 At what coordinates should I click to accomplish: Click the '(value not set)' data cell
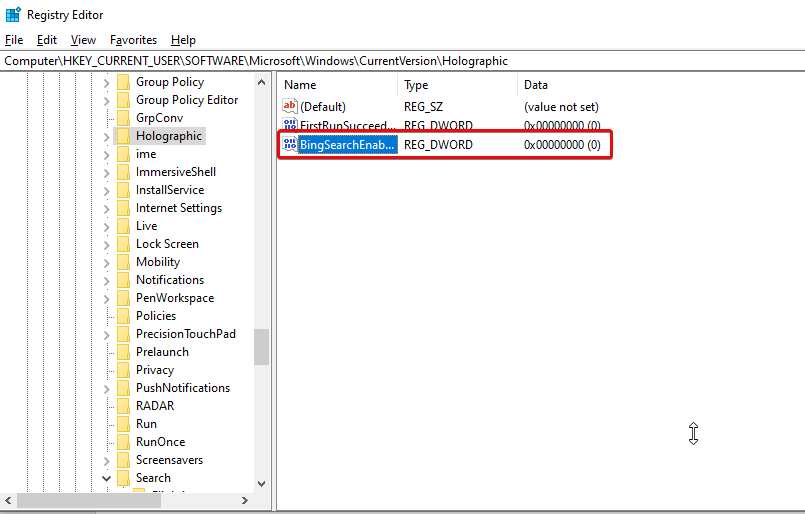pyautogui.click(x=561, y=107)
